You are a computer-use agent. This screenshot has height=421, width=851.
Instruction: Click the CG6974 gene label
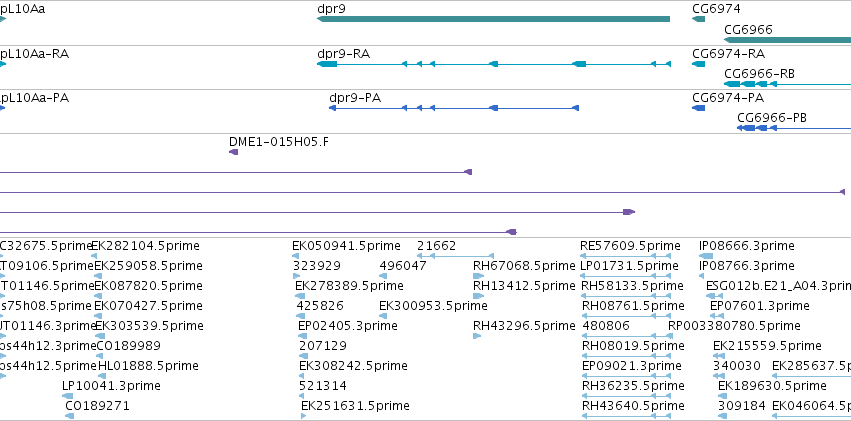pyautogui.click(x=716, y=9)
